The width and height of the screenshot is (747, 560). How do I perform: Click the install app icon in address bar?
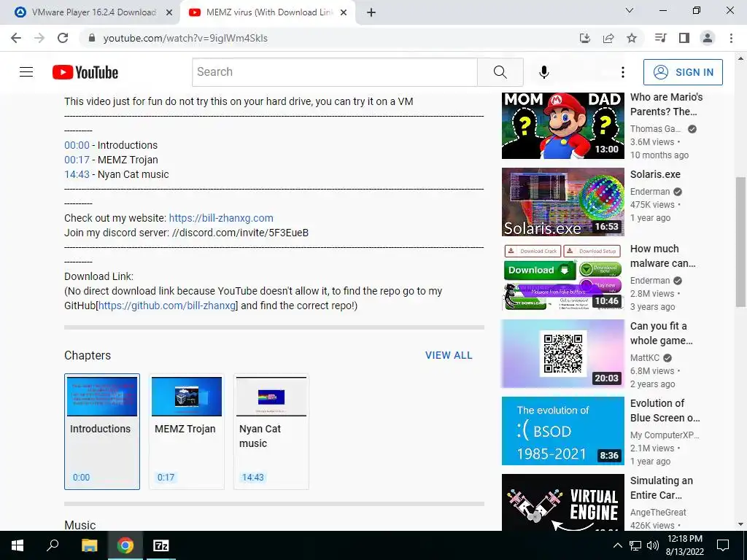(584, 38)
